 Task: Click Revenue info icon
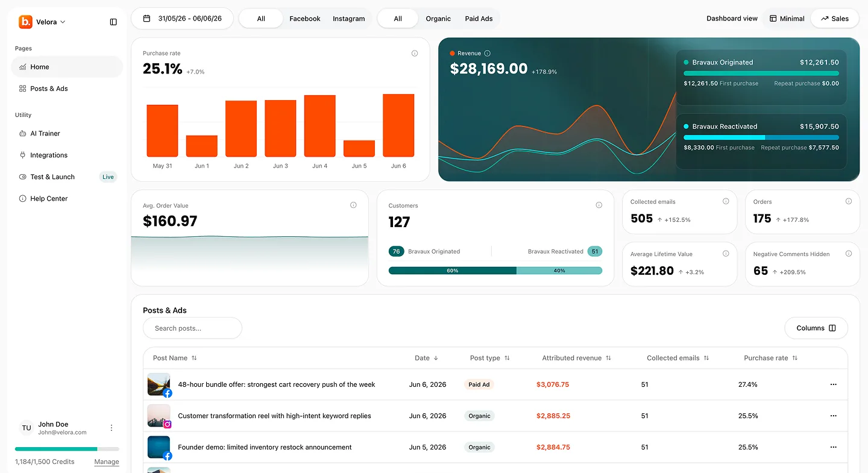(487, 53)
